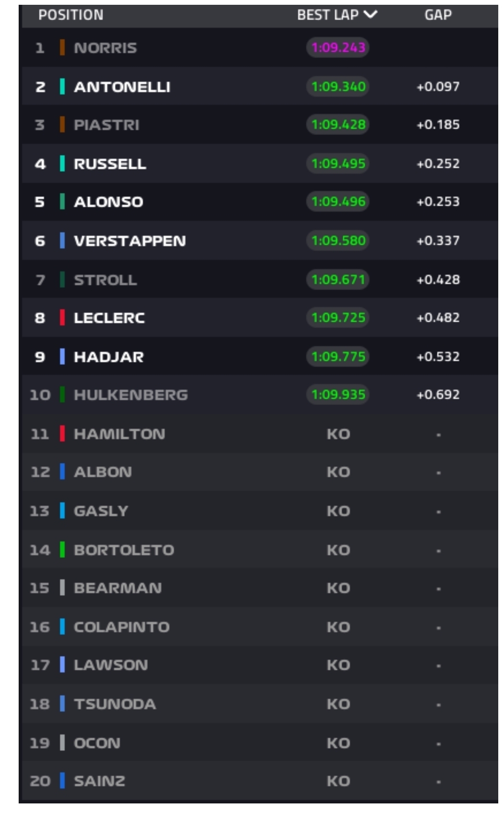Click Hulkenberg's 1:09.935 lap time badge

pyautogui.click(x=338, y=395)
